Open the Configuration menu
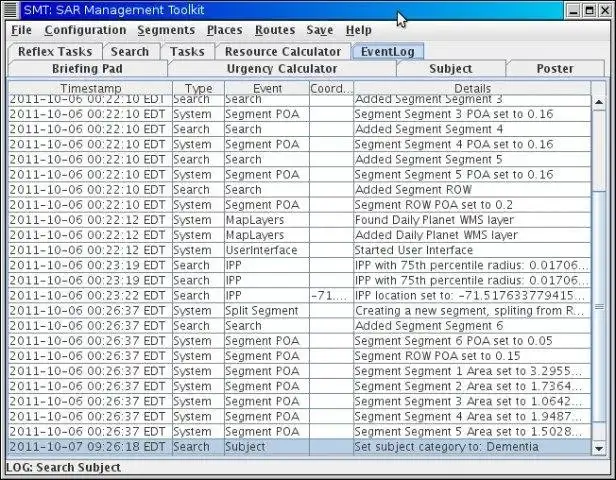616x480 pixels. click(85, 30)
